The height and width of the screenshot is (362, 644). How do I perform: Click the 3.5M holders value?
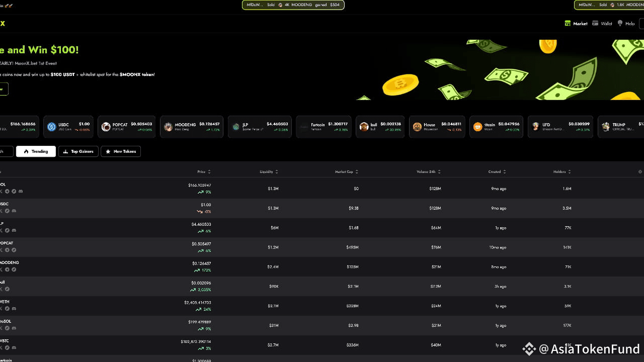(x=567, y=208)
